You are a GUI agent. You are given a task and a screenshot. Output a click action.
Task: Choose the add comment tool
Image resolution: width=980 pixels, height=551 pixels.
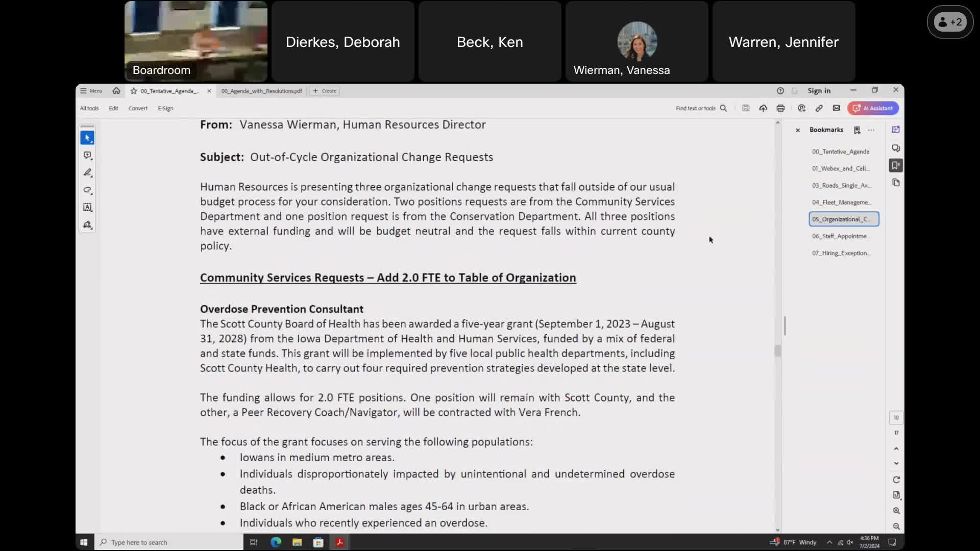(x=87, y=155)
